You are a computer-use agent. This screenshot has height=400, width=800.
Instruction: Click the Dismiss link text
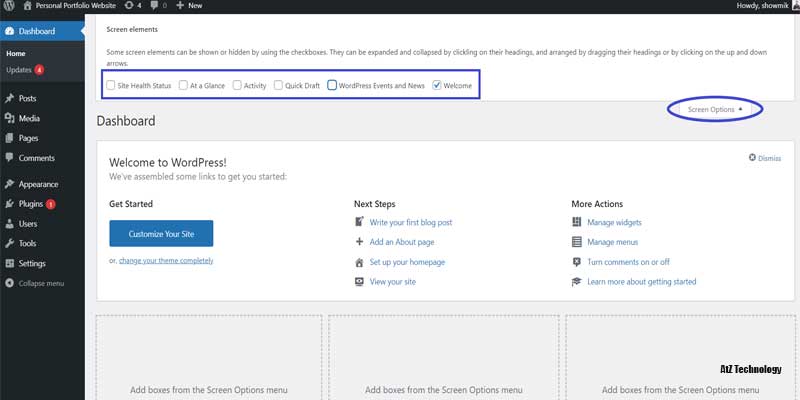(769, 158)
